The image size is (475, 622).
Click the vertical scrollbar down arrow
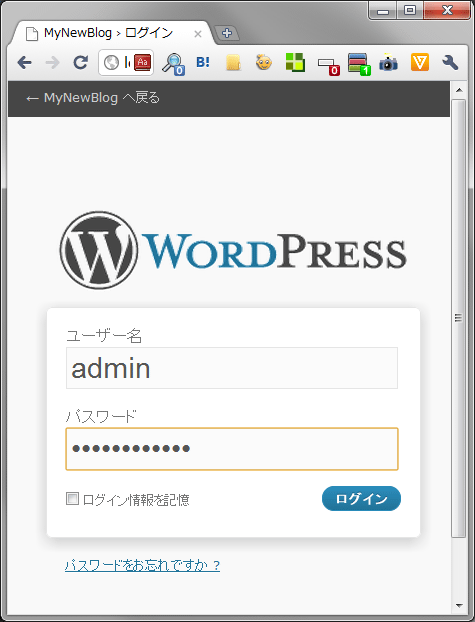pos(460,605)
